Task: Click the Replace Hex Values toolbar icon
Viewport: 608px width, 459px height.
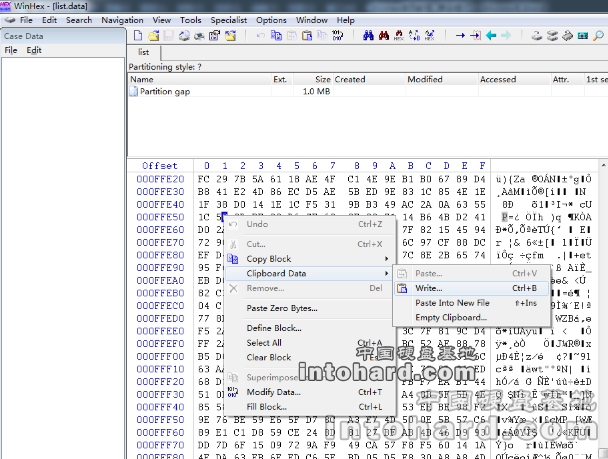Action: click(429, 36)
